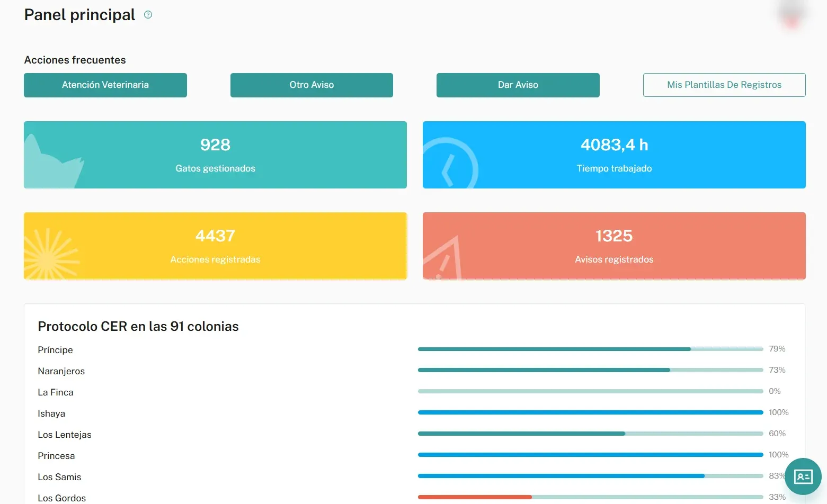Image resolution: width=827 pixels, height=504 pixels.
Task: Click the Los Samis progress bar
Action: coord(591,476)
